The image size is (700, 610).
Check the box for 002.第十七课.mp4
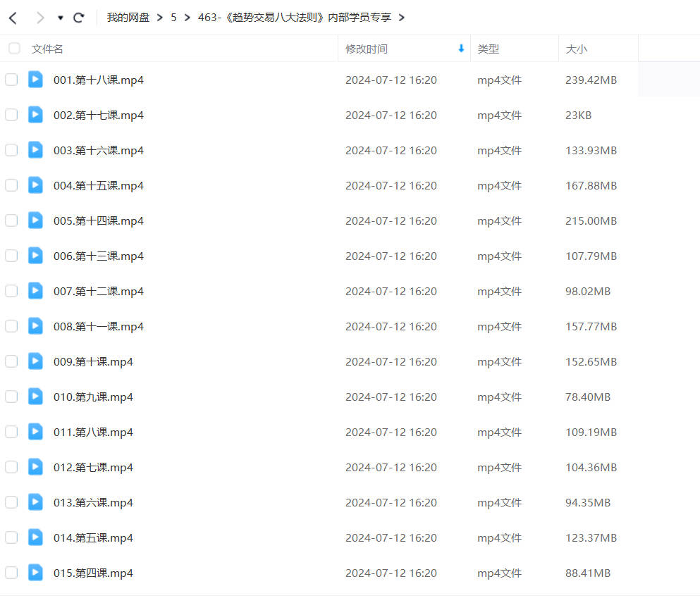click(x=11, y=115)
